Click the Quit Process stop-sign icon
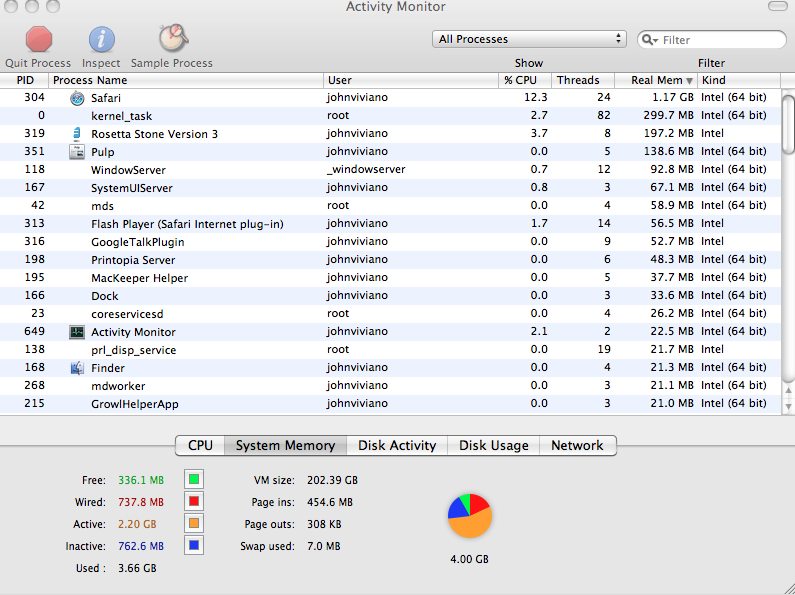The image size is (795, 595). click(39, 40)
